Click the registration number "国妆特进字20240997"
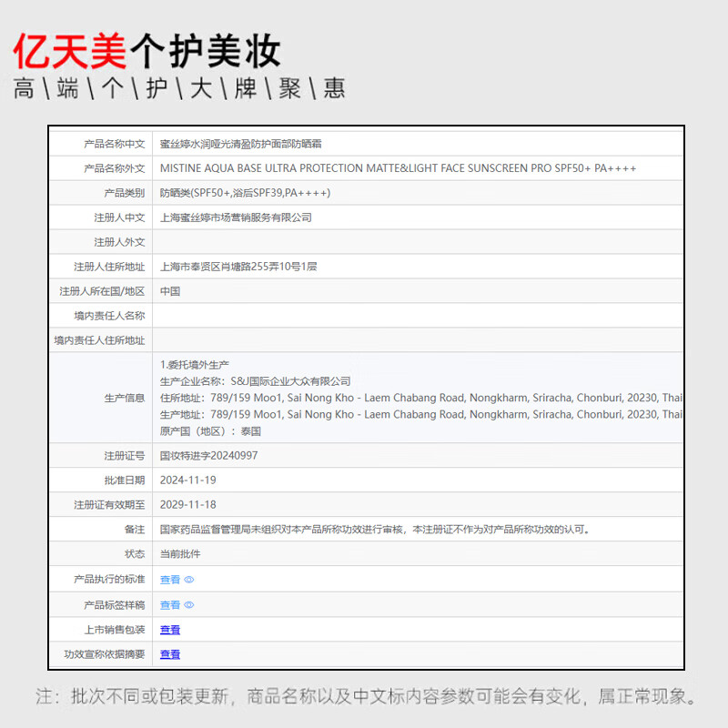 point(209,456)
